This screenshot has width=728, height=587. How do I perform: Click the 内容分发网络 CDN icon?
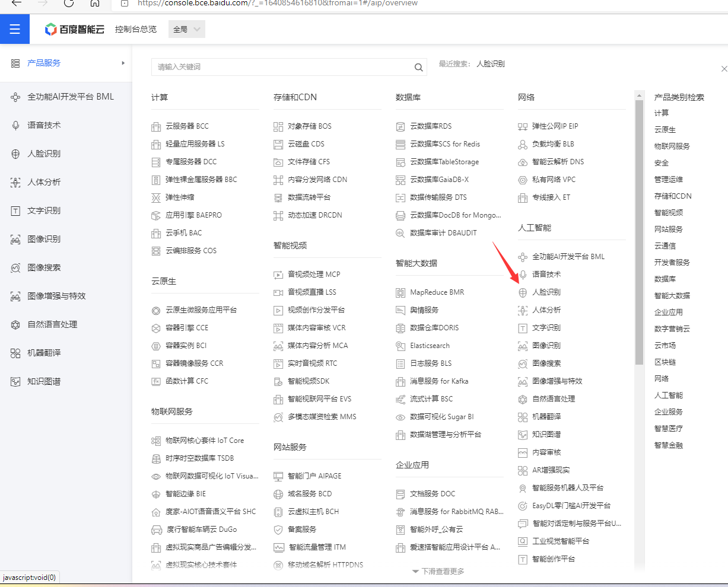pos(278,180)
